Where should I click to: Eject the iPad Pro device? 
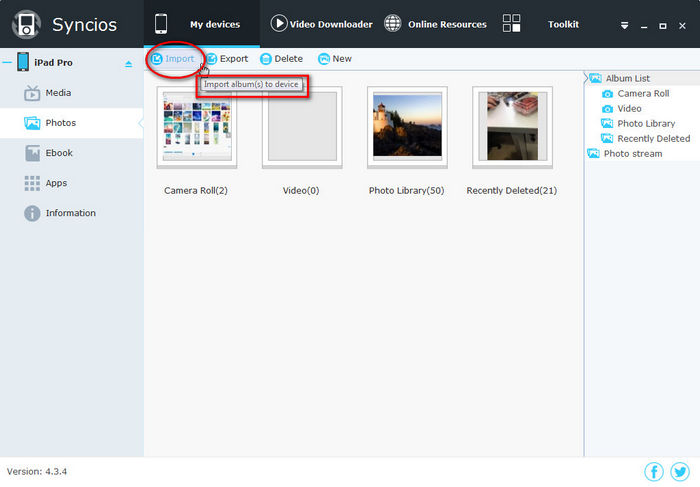[x=129, y=64]
